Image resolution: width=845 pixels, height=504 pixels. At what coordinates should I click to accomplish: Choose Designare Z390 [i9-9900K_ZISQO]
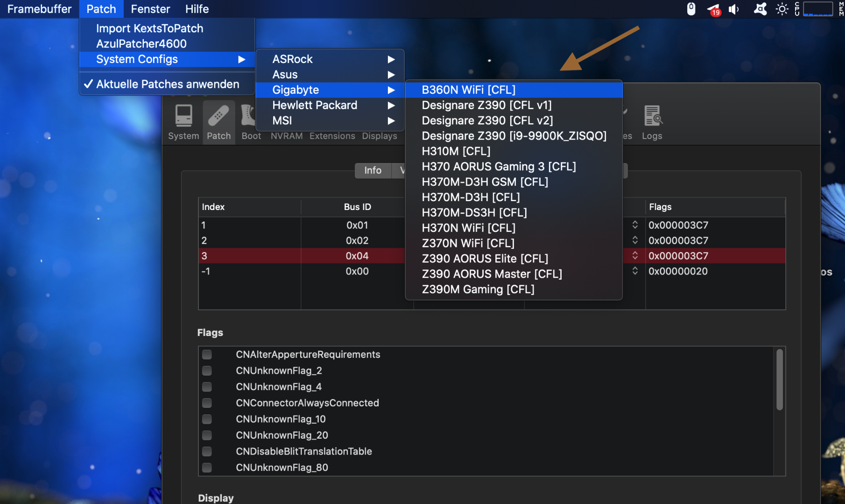tap(514, 136)
